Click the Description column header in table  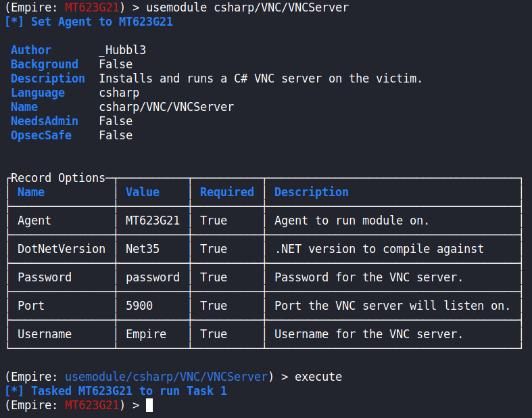coord(312,192)
